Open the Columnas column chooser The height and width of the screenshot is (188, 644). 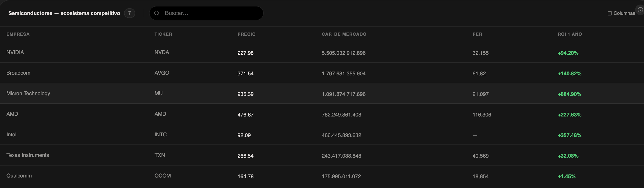[621, 13]
